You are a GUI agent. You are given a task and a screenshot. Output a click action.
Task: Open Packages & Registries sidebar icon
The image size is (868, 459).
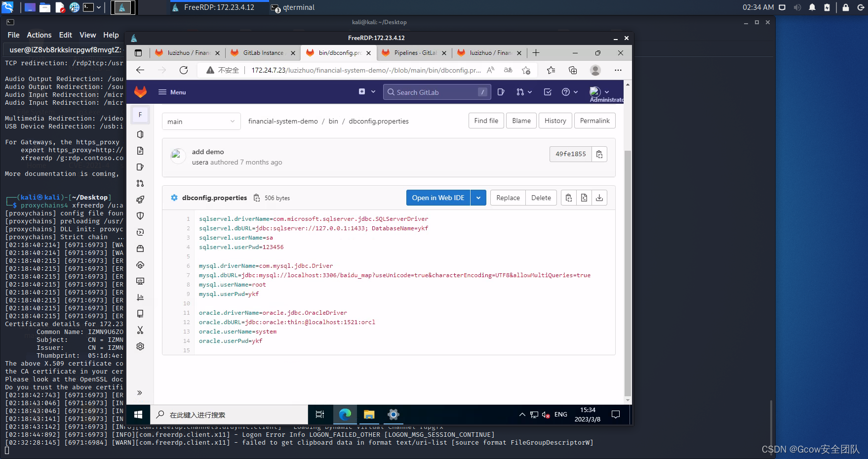(140, 249)
